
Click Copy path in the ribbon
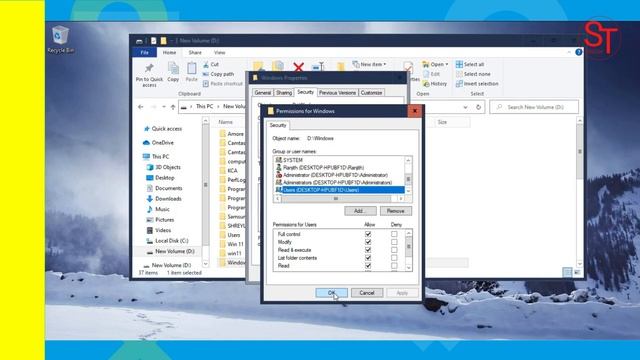point(218,74)
